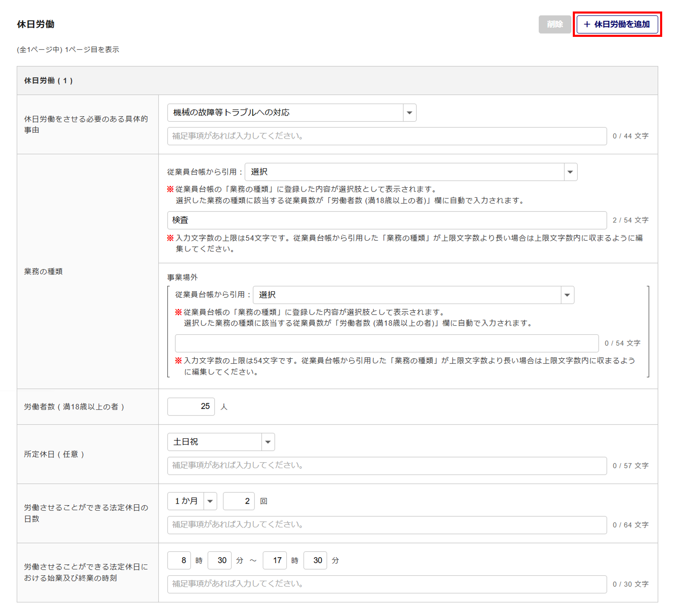
Task: Click the start hour field showing 8
Action: [x=179, y=560]
